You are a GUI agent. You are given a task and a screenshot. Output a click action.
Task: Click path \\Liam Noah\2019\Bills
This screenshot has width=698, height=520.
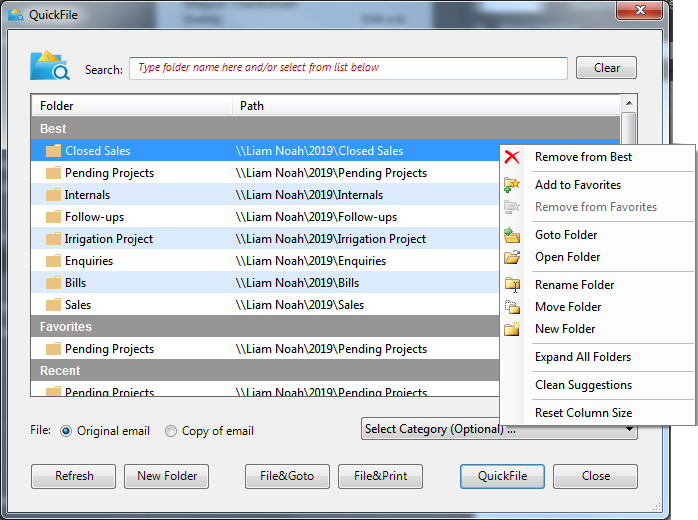point(297,283)
